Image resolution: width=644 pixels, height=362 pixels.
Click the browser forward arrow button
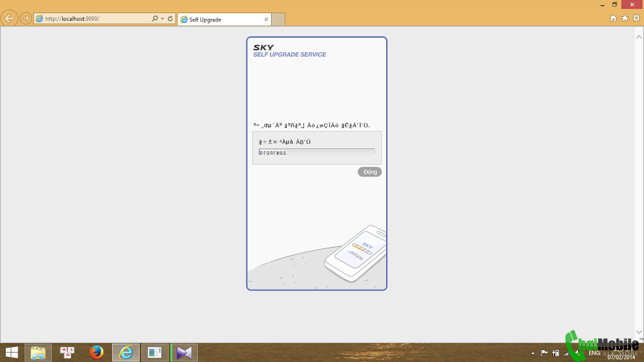26,19
